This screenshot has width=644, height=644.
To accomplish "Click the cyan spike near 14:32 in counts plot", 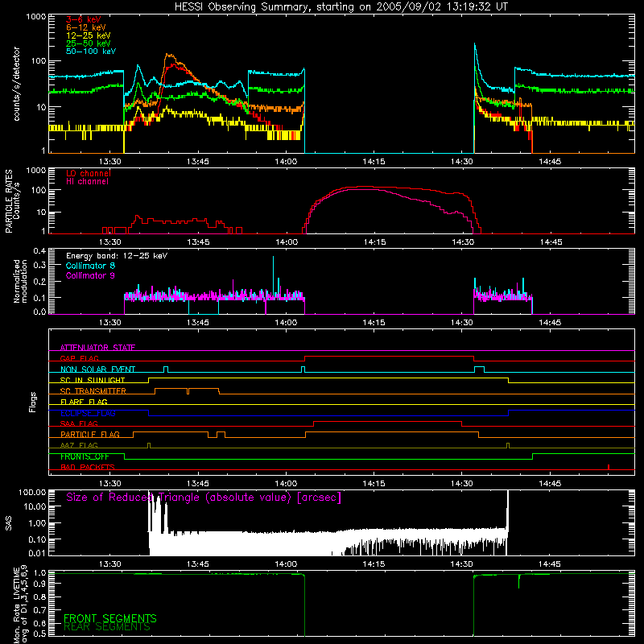I will [x=475, y=44].
